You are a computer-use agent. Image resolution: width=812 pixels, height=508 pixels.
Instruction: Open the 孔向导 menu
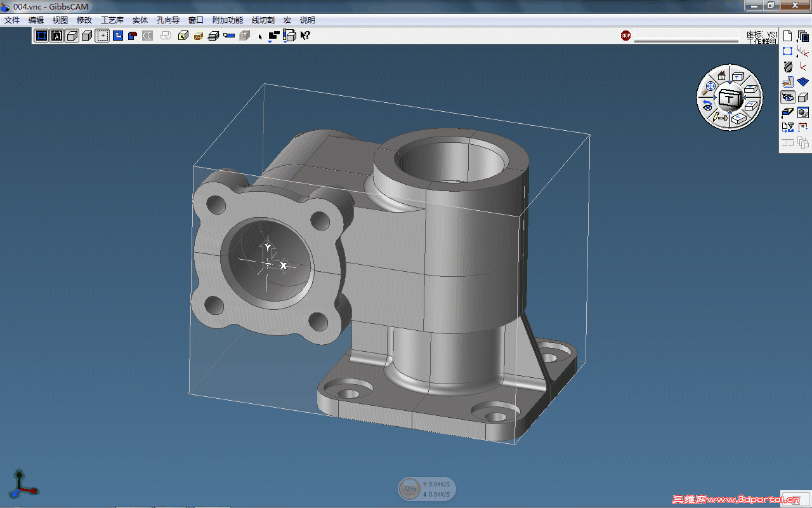(x=168, y=20)
